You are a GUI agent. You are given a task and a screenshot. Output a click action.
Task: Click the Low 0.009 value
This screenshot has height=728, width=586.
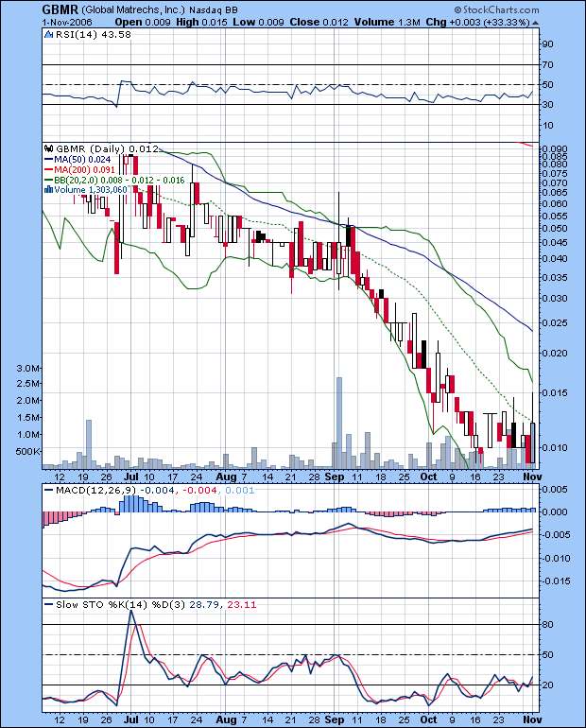point(258,23)
